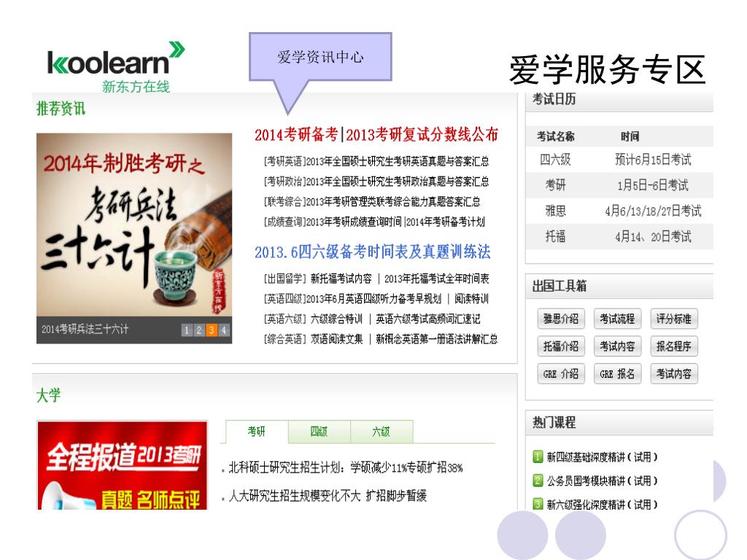Screen dimensions: 747x560
Task: Click 考试内容 button in GRE row
Action: click(x=673, y=374)
